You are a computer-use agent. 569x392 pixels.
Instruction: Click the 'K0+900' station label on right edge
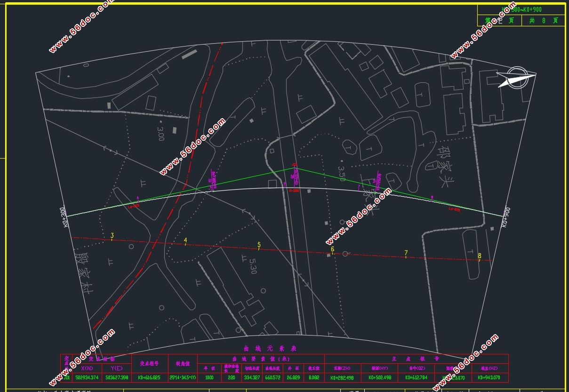pyautogui.click(x=505, y=218)
